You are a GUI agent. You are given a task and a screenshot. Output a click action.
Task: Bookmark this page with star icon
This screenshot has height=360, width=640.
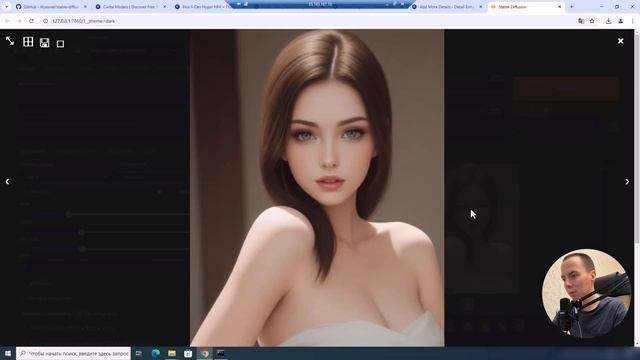pyautogui.click(x=592, y=21)
